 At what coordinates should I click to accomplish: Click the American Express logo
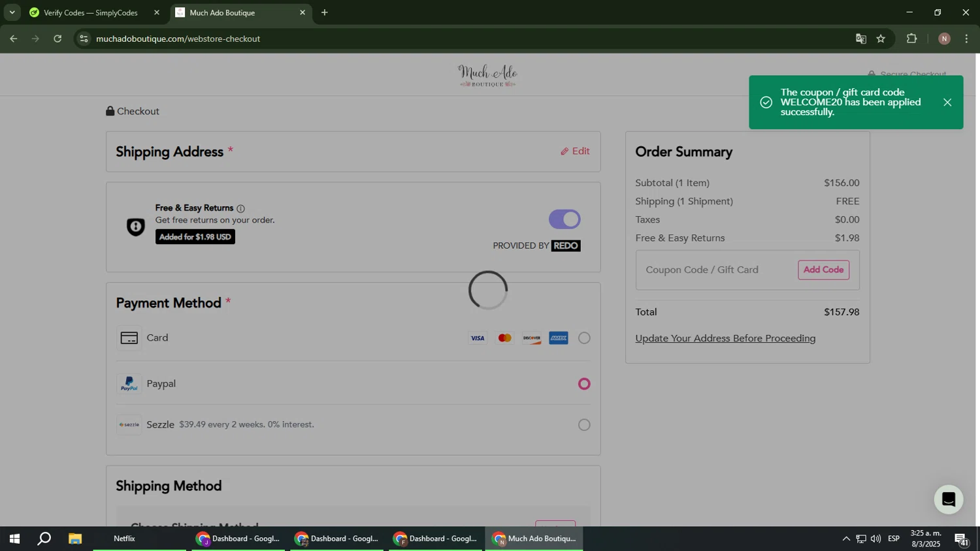click(x=559, y=338)
